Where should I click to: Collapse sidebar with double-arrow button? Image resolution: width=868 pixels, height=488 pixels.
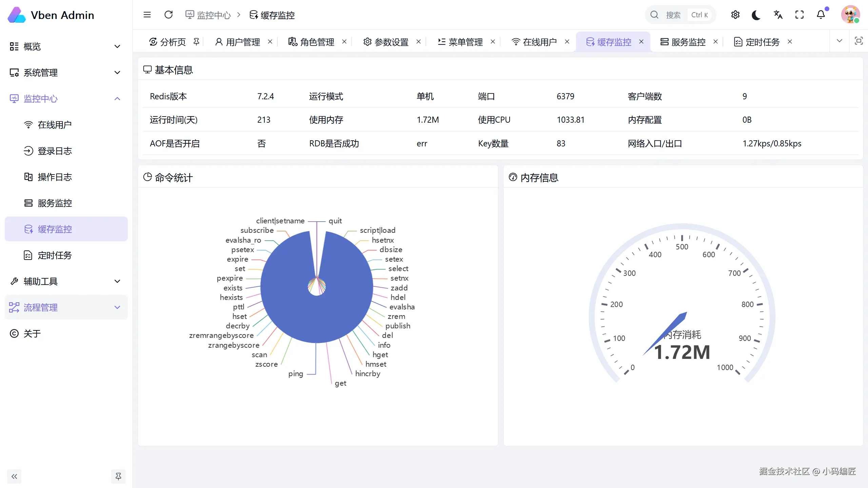(14, 476)
